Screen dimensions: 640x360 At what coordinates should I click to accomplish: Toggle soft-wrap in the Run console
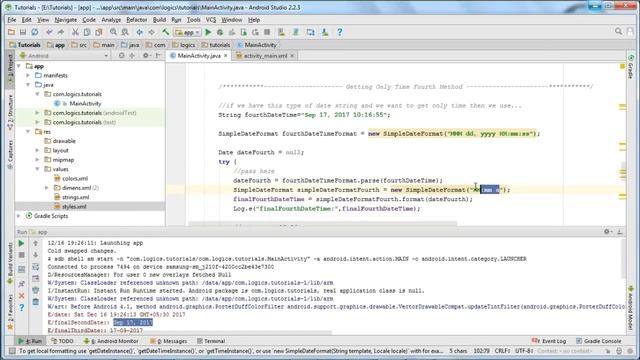36,267
